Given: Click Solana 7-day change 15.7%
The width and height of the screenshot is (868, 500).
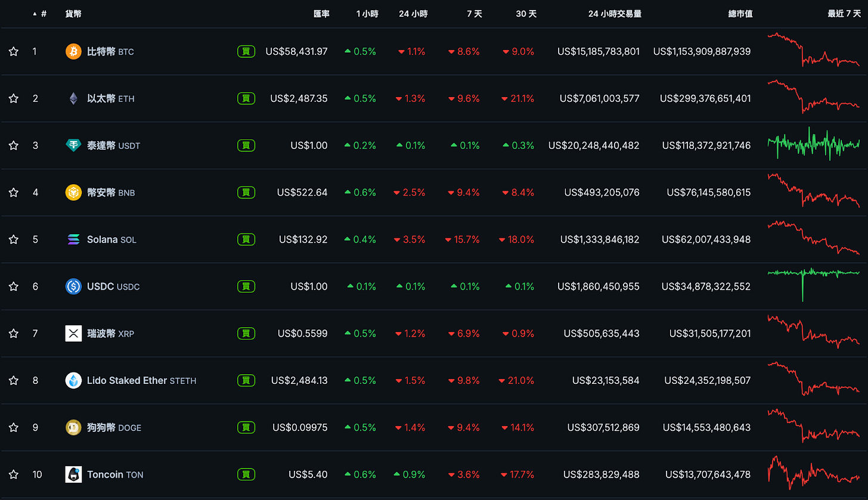Looking at the screenshot, I should pos(462,240).
